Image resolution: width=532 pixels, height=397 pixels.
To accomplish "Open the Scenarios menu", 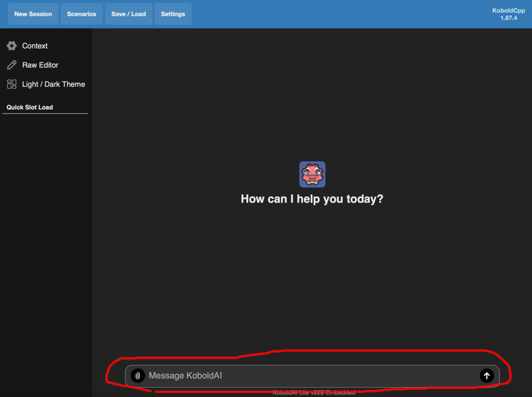I will 82,14.
